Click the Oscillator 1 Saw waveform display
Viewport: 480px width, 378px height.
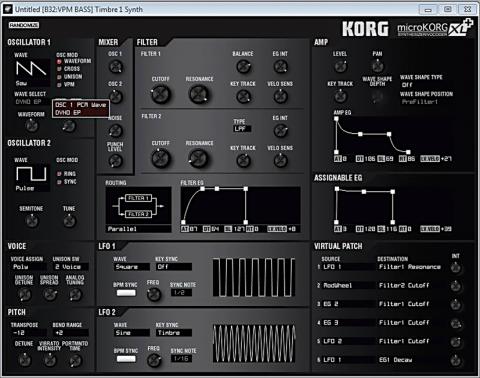pos(31,72)
